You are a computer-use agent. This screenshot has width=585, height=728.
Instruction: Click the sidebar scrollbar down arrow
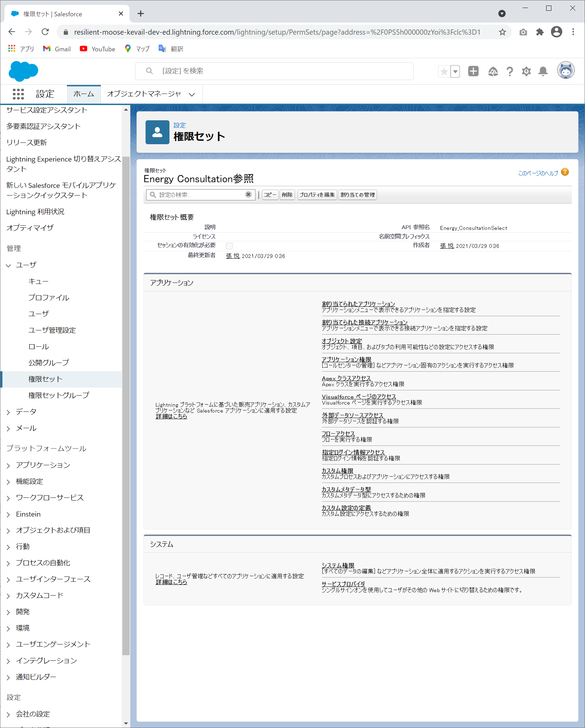(126, 723)
